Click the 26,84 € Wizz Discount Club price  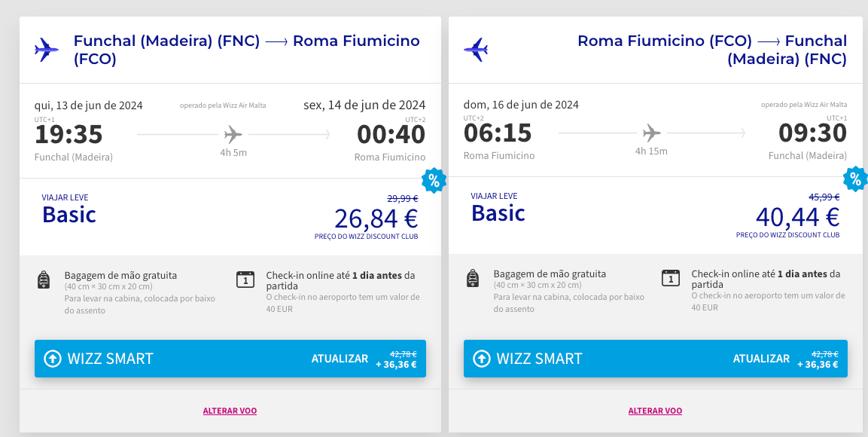point(376,218)
